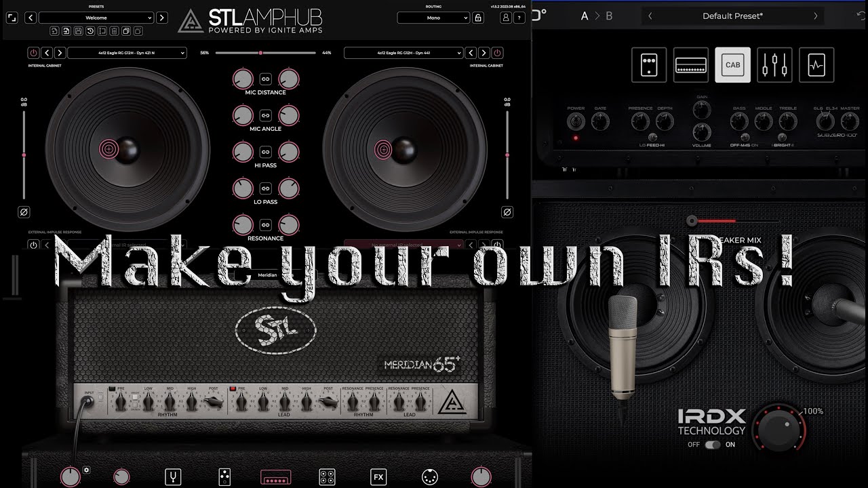This screenshot has height=488, width=868.
Task: Click the AmpHub output level knob
Action: [x=481, y=476]
